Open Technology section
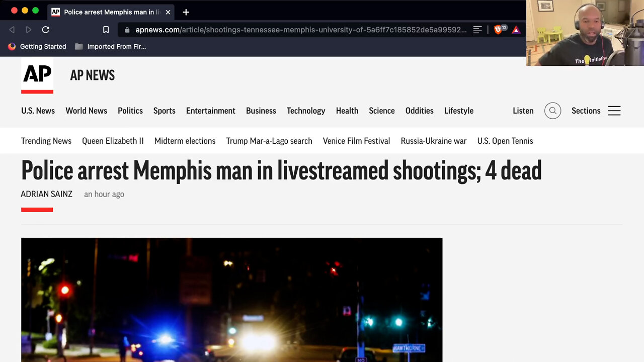This screenshot has height=362, width=644. tap(306, 111)
